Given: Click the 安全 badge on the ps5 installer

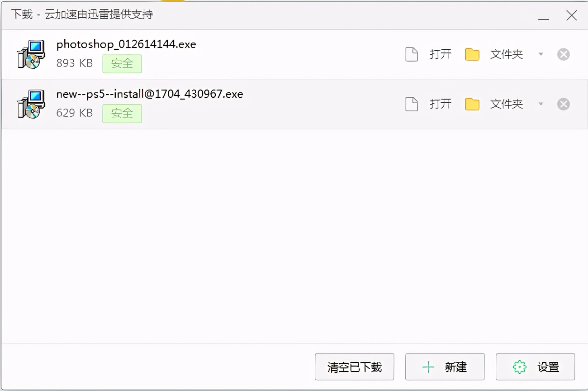Looking at the screenshot, I should tap(122, 113).
